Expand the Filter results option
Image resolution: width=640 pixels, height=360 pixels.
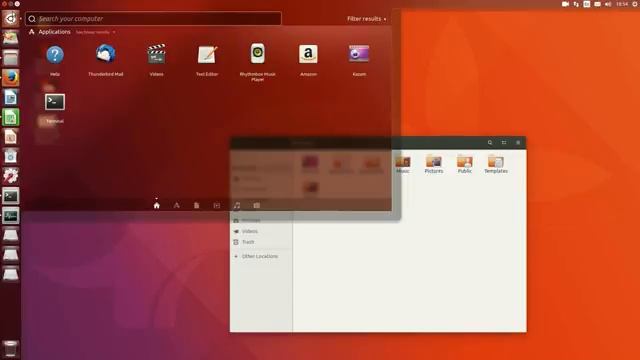click(366, 19)
